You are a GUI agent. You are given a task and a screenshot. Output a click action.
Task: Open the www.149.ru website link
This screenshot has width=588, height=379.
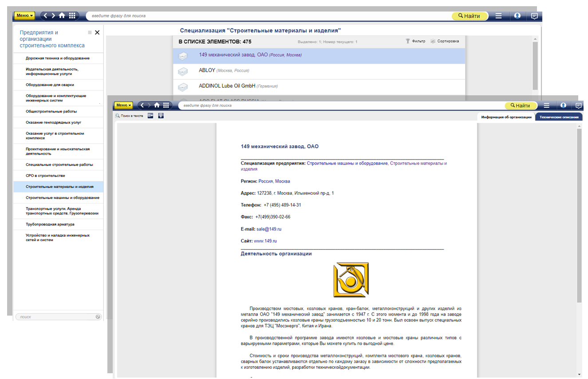pos(265,241)
